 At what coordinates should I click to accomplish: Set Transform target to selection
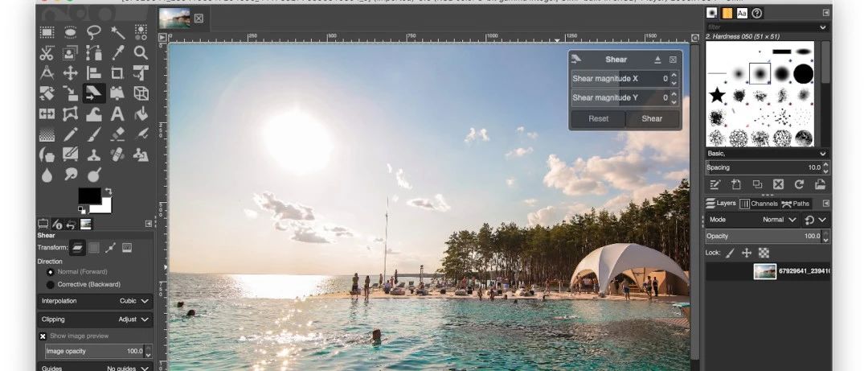[94, 248]
